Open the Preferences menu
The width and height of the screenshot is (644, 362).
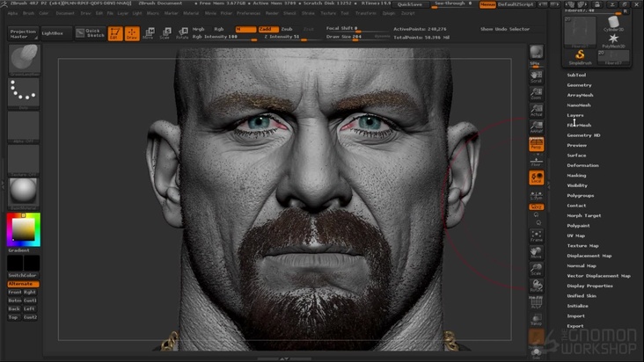point(248,13)
